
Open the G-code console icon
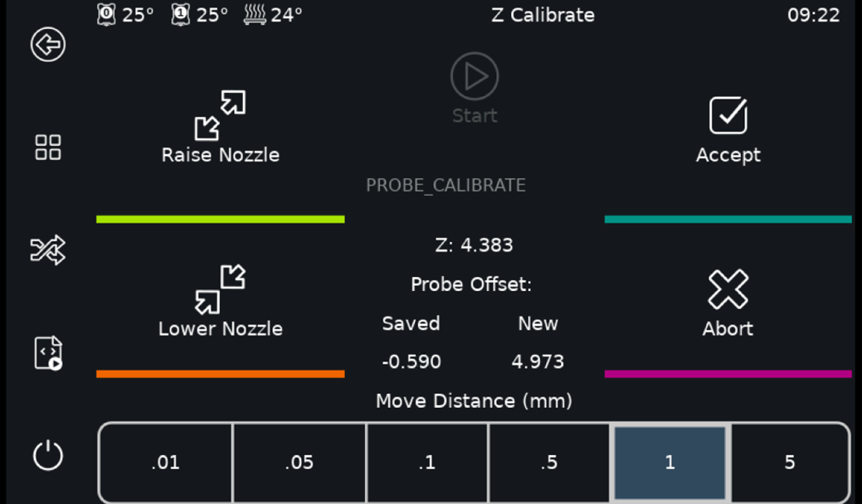(47, 351)
